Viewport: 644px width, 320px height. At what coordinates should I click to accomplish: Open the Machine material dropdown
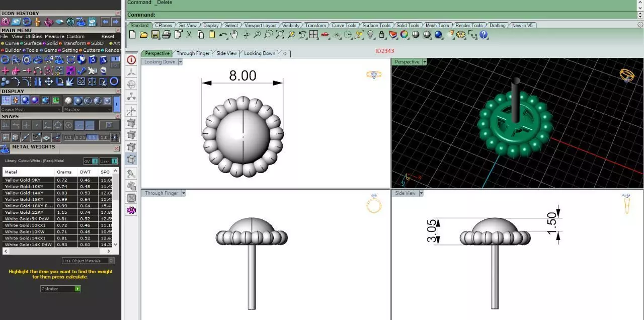[x=88, y=109]
